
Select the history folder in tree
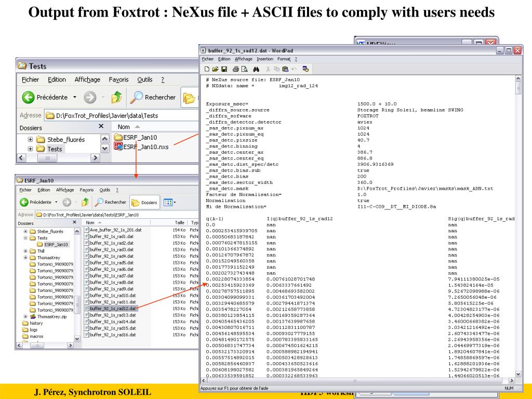click(33, 323)
